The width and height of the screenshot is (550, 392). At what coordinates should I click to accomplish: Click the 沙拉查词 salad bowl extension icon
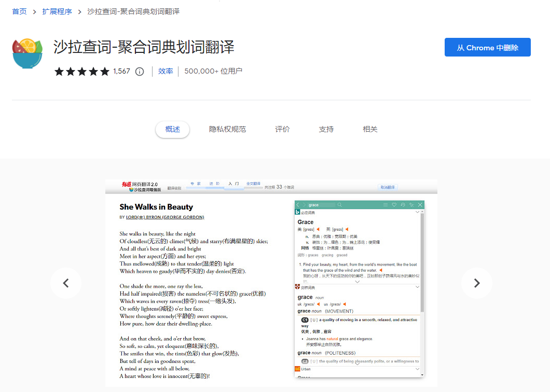tap(27, 53)
